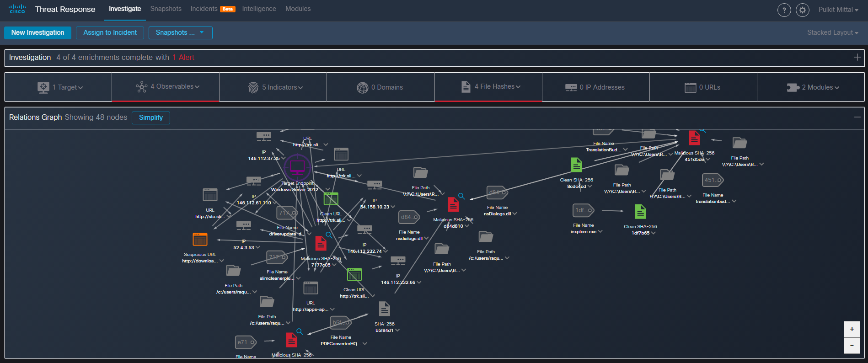Select the 451 file name tag translationbud
The width and height of the screenshot is (868, 363).
(x=713, y=180)
